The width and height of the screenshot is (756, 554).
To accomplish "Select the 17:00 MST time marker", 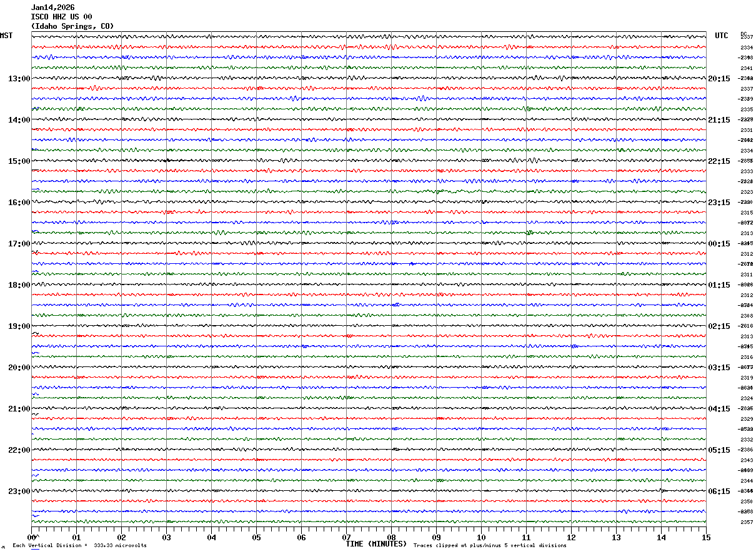I will click(x=19, y=244).
